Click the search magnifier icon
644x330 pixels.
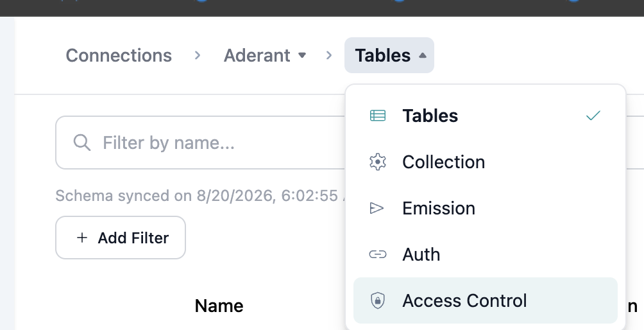81,143
